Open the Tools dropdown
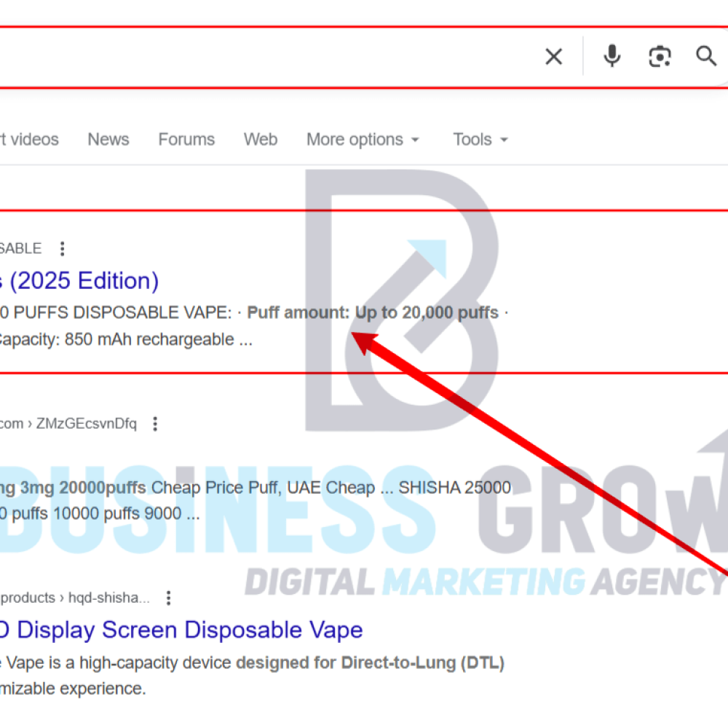This screenshot has width=728, height=728. 480,139
